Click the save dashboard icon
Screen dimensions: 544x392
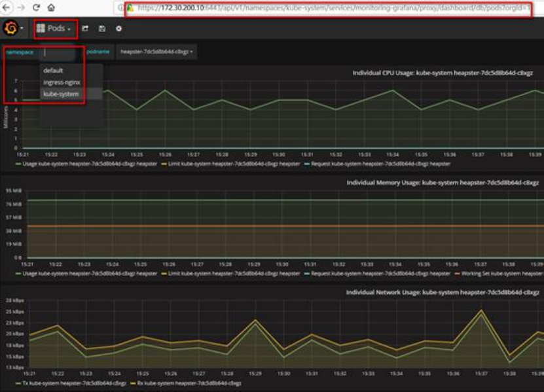(x=101, y=29)
